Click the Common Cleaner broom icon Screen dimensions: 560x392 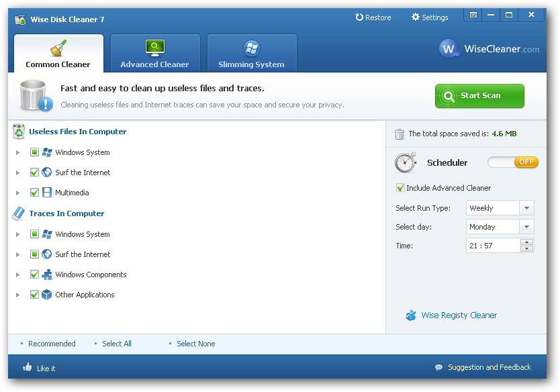pos(58,48)
